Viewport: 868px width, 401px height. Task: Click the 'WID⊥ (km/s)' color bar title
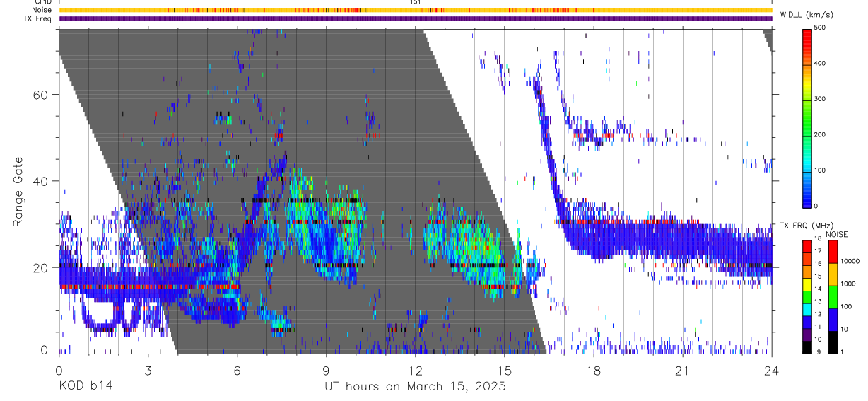(x=806, y=15)
